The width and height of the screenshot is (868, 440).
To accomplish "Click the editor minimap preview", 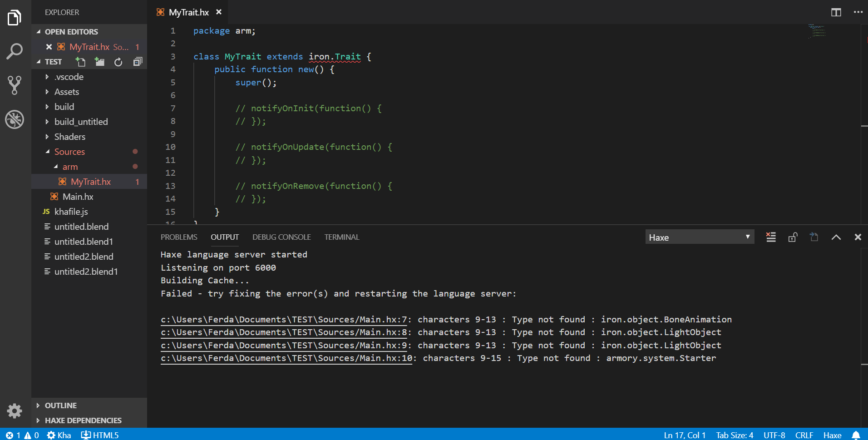I will 817,31.
